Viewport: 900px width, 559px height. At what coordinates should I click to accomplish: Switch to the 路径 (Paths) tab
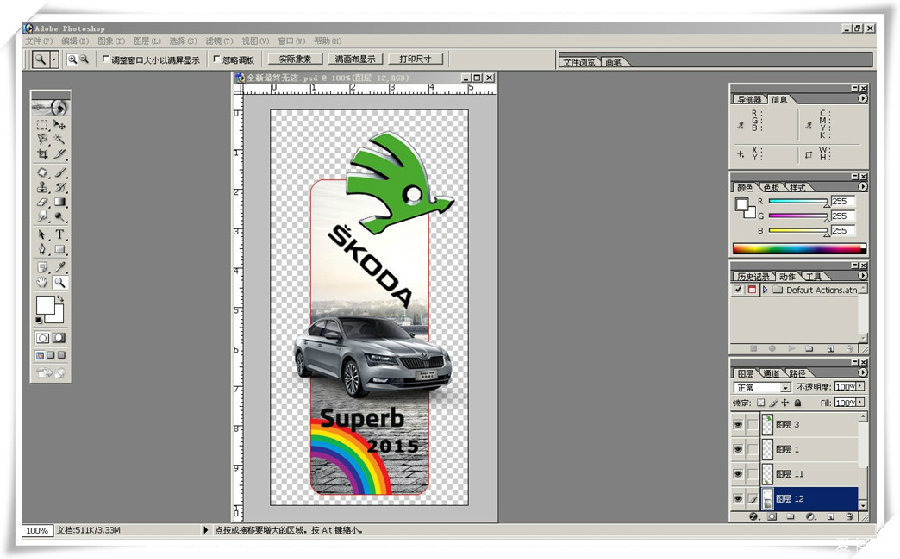point(797,373)
